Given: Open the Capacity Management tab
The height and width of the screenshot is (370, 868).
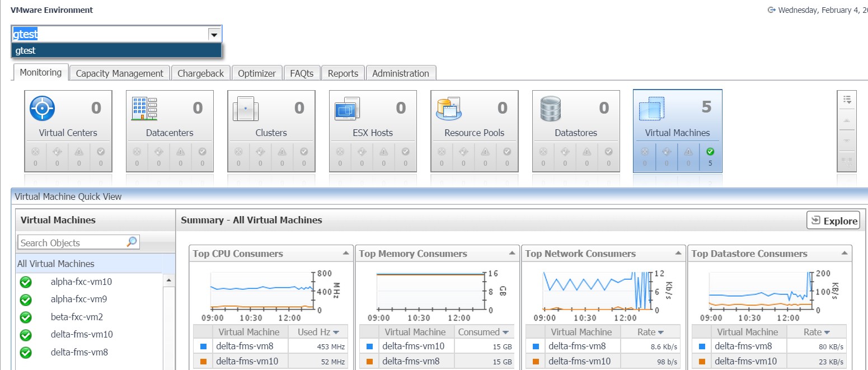Looking at the screenshot, I should pos(120,73).
